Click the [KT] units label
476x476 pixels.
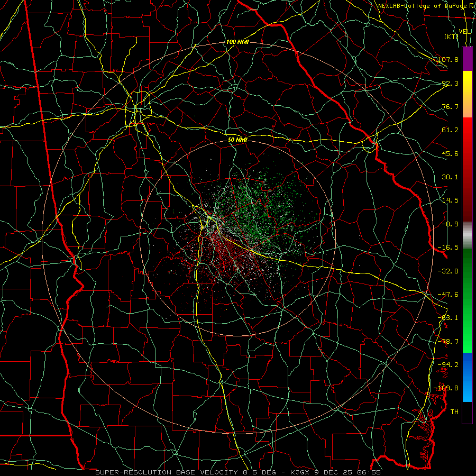tap(451, 36)
